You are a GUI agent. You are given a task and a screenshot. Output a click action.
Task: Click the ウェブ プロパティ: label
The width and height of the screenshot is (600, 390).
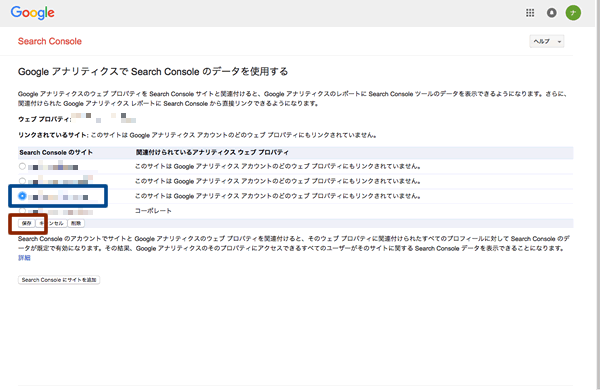point(44,119)
